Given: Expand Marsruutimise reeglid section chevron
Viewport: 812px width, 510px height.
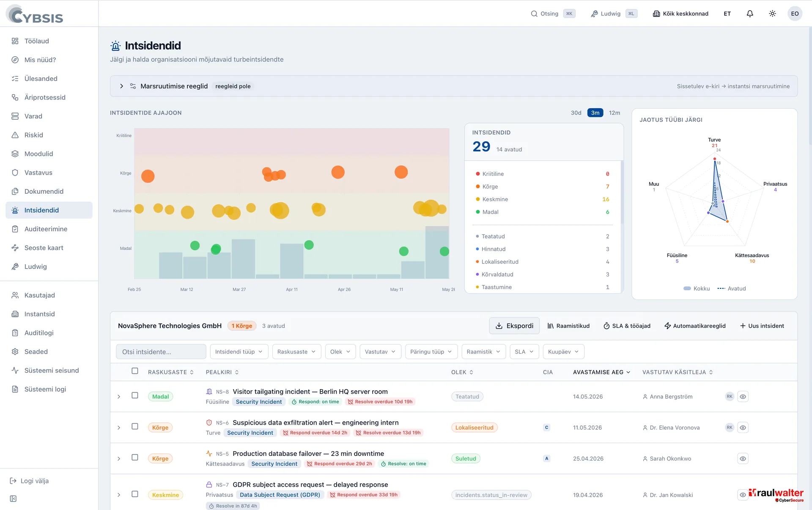Looking at the screenshot, I should coord(121,86).
